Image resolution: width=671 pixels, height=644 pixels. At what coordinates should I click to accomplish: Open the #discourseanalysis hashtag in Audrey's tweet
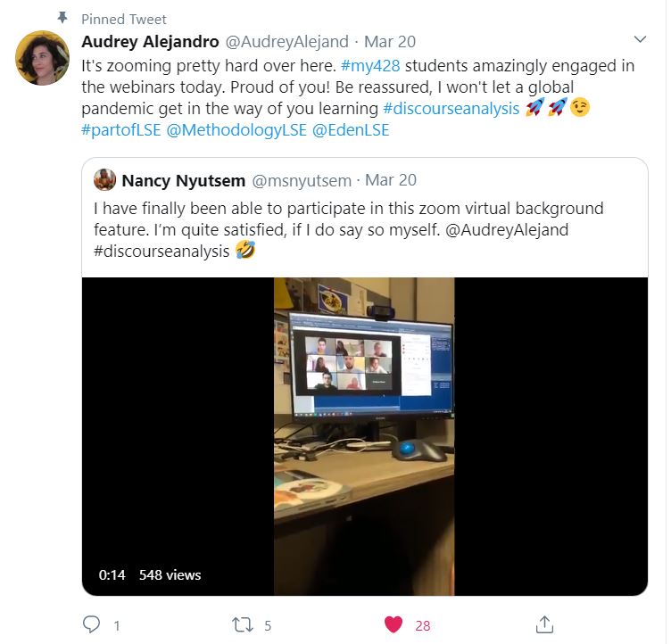click(451, 109)
